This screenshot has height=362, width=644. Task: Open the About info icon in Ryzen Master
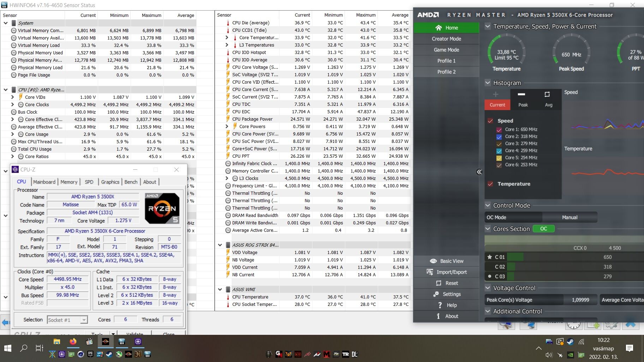point(438,316)
